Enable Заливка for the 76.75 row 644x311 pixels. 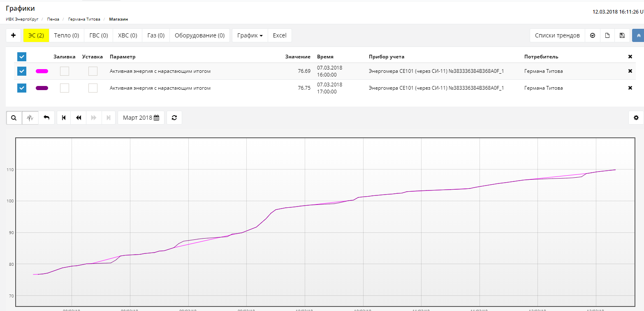point(65,88)
